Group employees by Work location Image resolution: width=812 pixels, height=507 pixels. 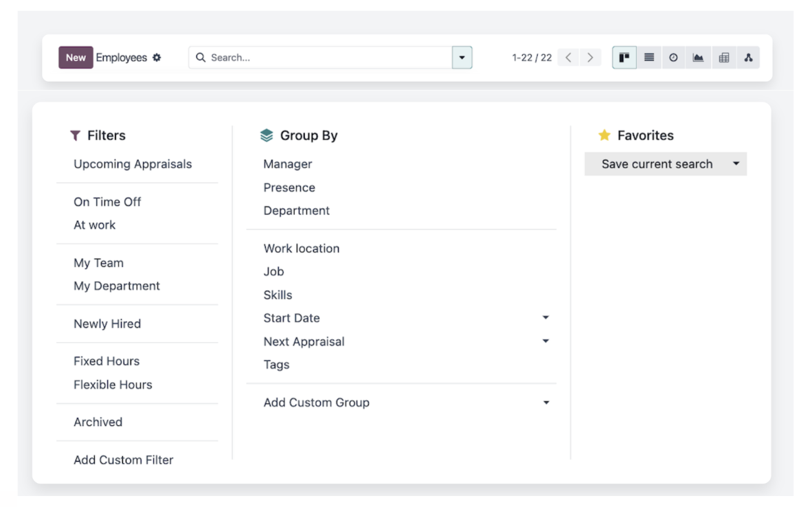pyautogui.click(x=302, y=249)
